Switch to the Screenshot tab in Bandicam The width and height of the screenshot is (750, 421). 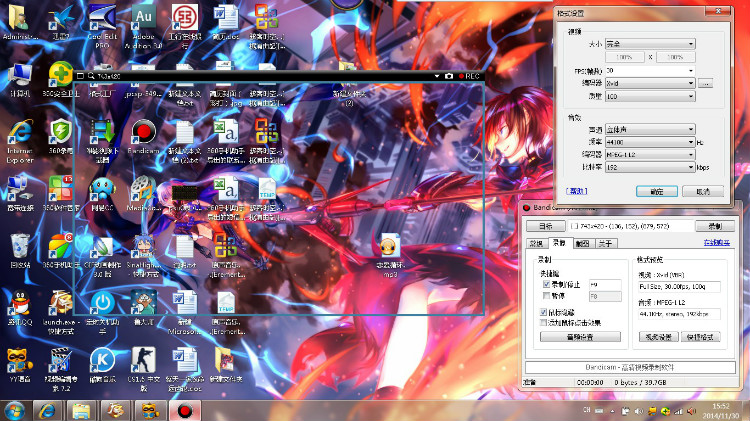[582, 244]
